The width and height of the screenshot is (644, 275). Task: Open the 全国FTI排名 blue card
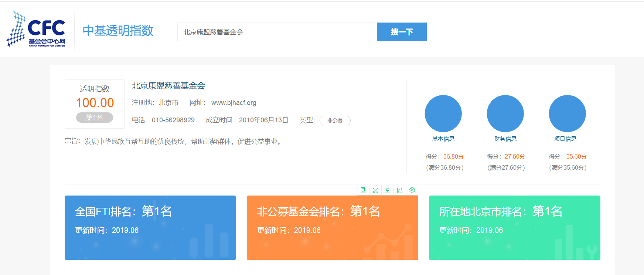pos(150,228)
